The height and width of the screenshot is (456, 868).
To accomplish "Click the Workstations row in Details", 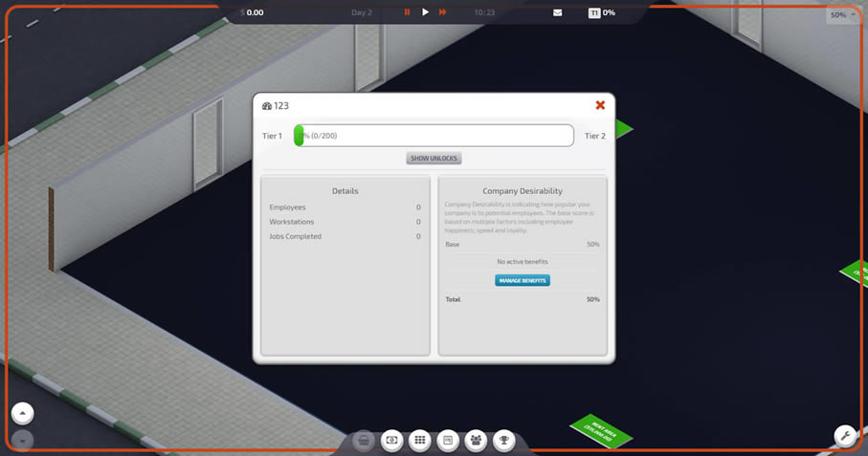I will [345, 222].
